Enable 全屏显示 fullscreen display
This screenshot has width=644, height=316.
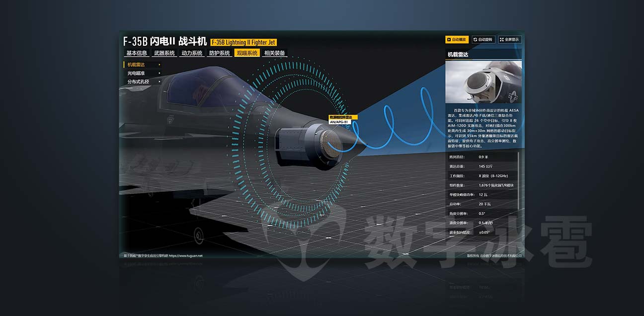pos(510,39)
